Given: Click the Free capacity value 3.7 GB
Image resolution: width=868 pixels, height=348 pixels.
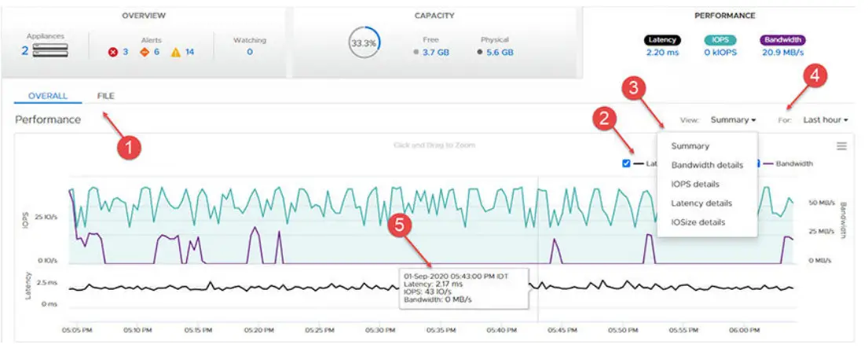Looking at the screenshot, I should 436,53.
